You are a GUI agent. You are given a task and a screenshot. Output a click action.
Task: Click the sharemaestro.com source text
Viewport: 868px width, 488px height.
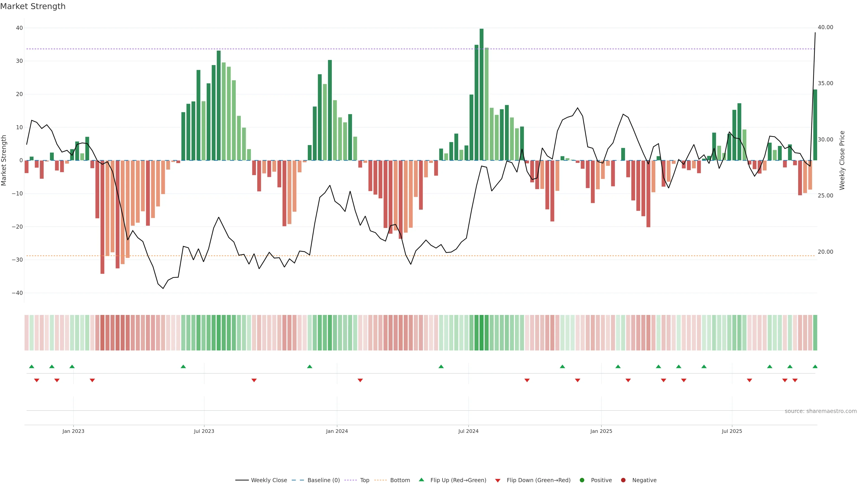(821, 411)
